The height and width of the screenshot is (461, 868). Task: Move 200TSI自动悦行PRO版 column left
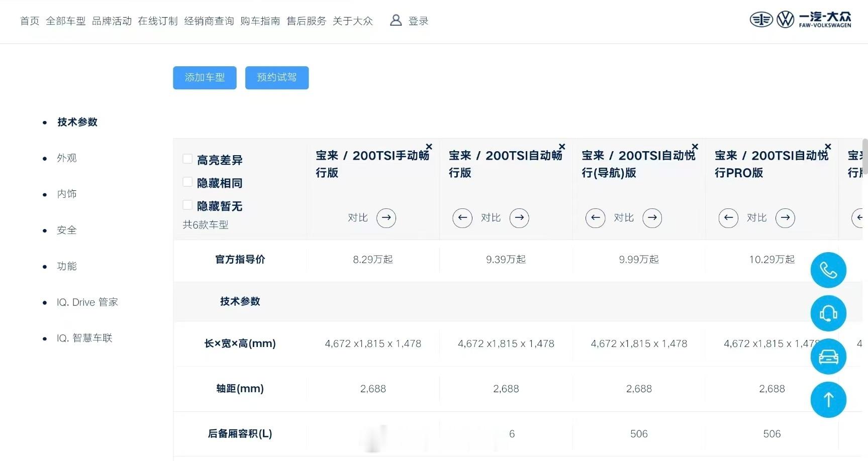point(728,218)
